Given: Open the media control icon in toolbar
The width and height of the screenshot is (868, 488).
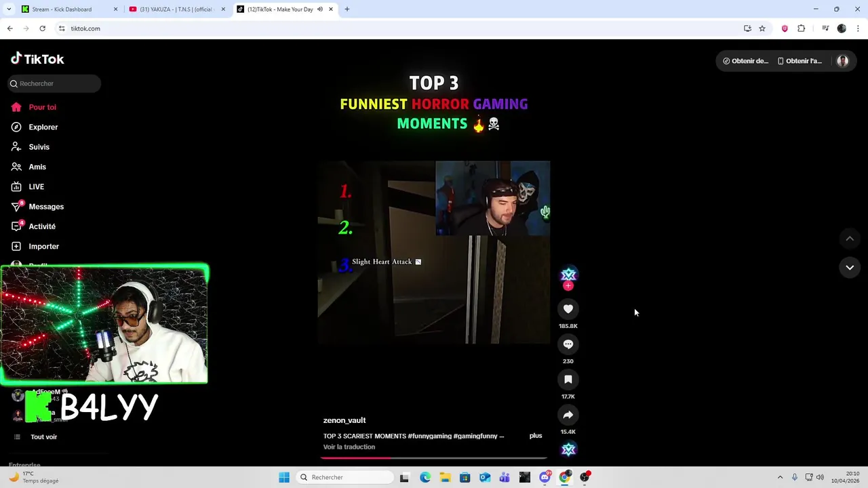Looking at the screenshot, I should pos(825,28).
